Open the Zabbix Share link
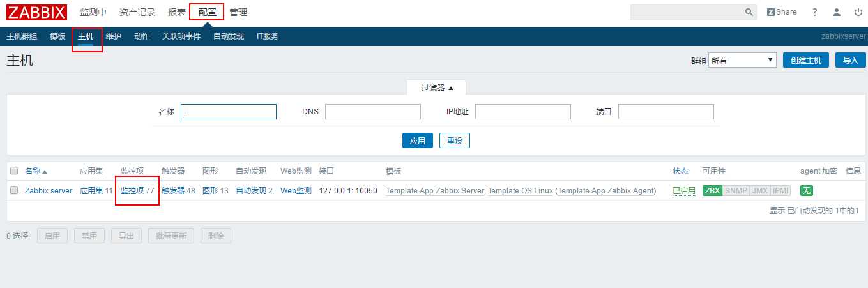Viewport: 868px width, 288px height. 782,12
